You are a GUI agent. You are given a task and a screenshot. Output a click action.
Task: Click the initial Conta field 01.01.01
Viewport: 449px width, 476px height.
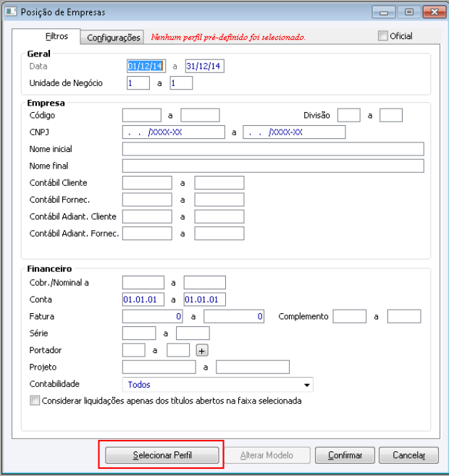point(143,299)
